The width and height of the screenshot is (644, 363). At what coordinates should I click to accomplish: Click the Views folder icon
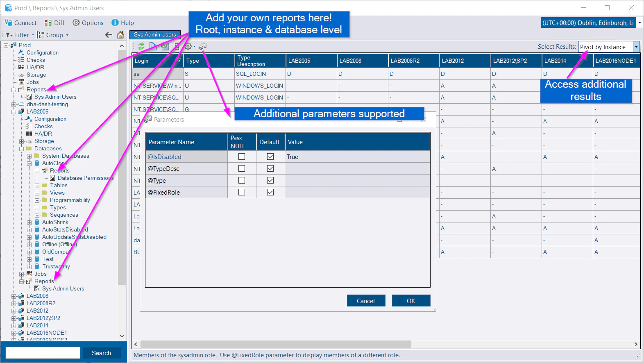tap(45, 193)
